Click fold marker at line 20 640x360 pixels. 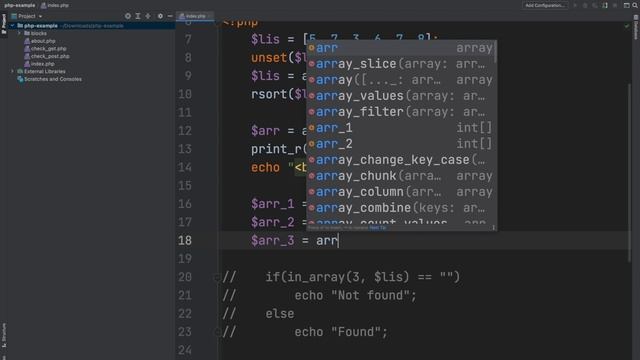click(x=217, y=278)
